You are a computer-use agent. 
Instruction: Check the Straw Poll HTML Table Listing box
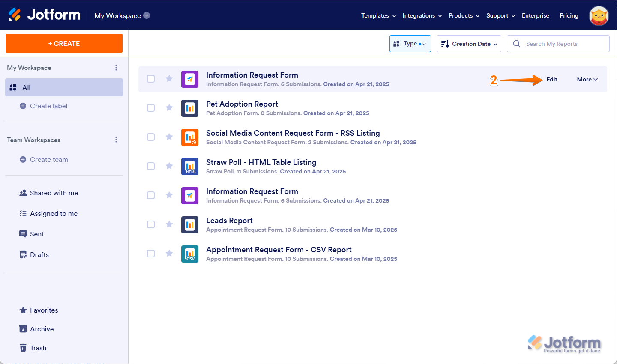point(151,166)
